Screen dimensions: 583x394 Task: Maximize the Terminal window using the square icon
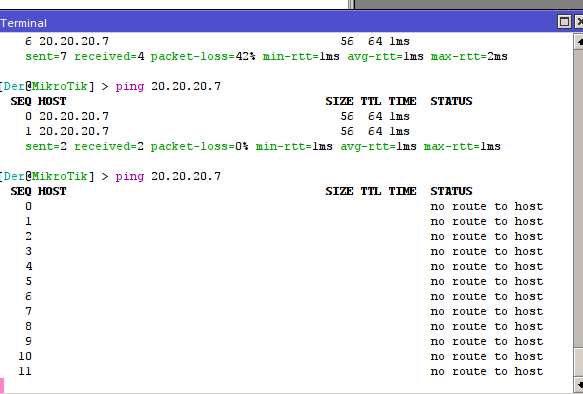coord(564,22)
